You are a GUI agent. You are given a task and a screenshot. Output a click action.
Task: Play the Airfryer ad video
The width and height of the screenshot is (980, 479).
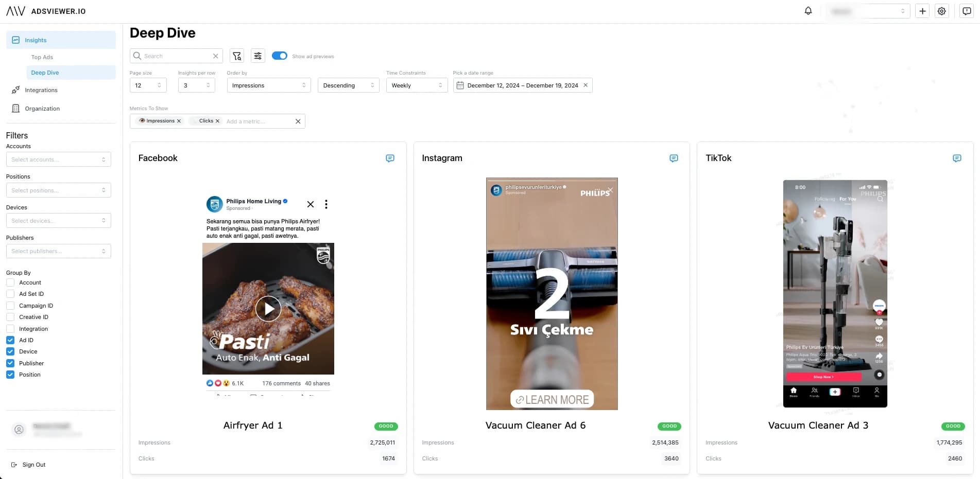pyautogui.click(x=268, y=309)
